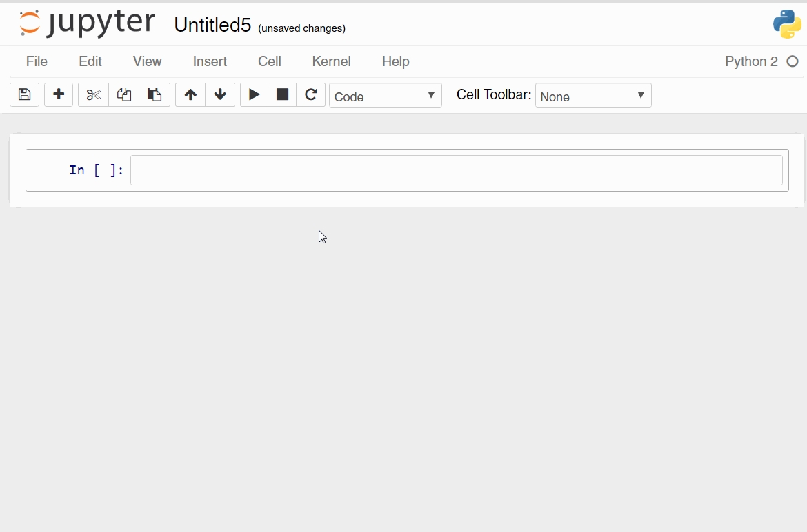Move selected cell down arrow
Viewport: 807px width, 532px height.
(220, 95)
